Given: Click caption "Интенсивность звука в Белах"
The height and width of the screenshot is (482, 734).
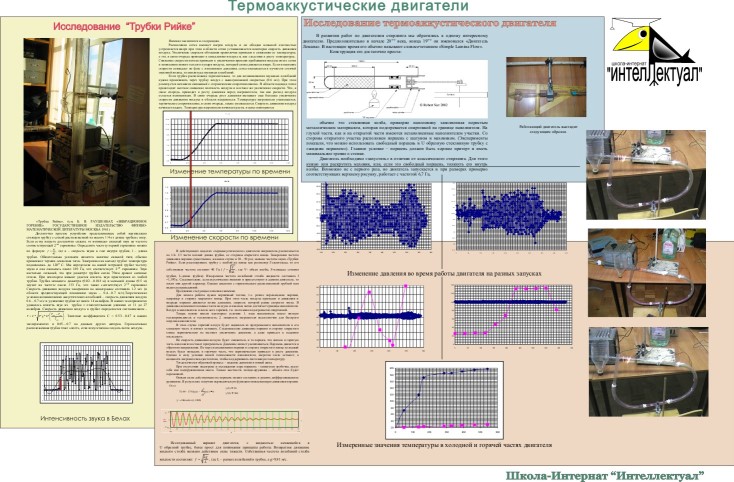Looking at the screenshot, I should (85, 418).
